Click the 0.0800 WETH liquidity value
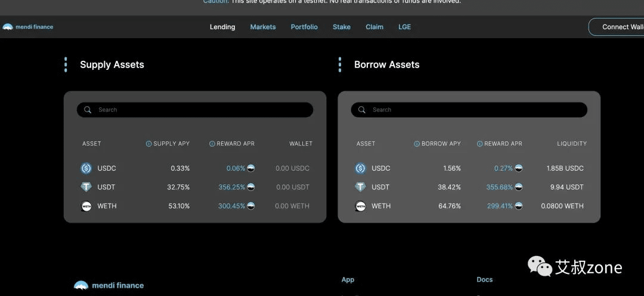Image resolution: width=644 pixels, height=296 pixels. click(562, 206)
